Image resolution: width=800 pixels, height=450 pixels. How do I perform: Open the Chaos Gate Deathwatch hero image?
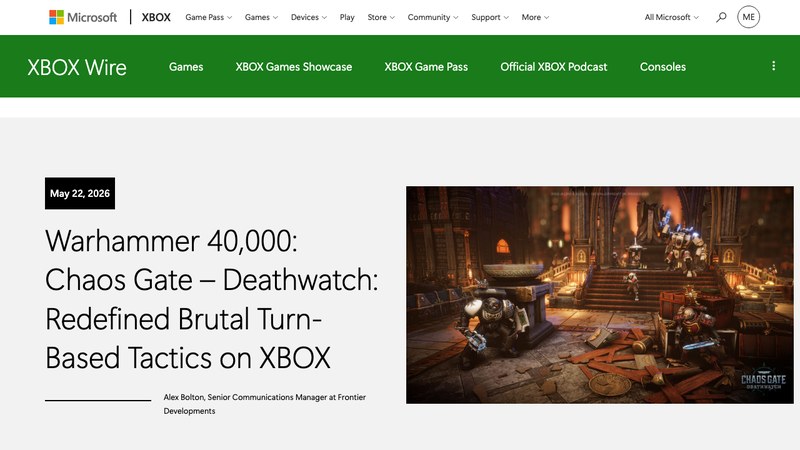(599, 295)
